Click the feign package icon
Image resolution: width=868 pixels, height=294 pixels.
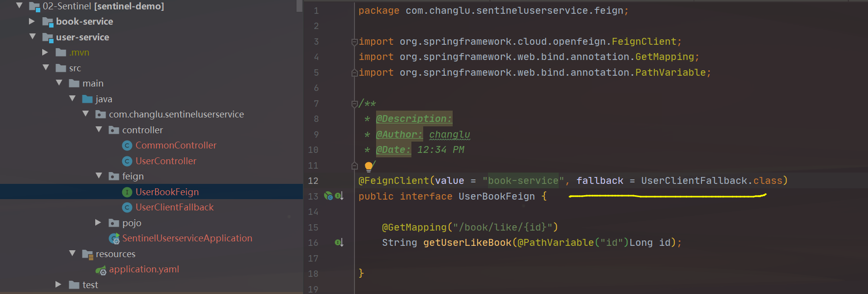click(114, 176)
